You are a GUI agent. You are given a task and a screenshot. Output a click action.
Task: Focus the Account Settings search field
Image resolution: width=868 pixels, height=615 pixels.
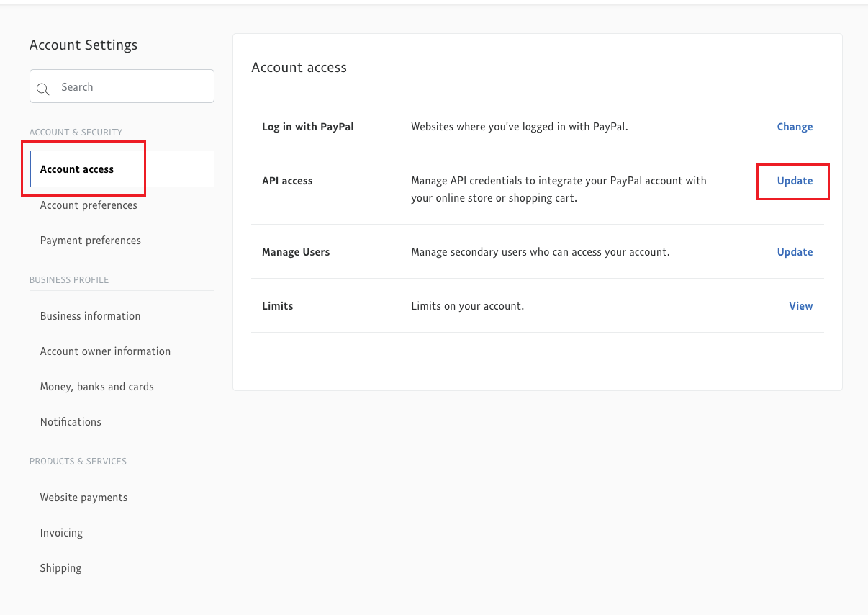tap(122, 86)
